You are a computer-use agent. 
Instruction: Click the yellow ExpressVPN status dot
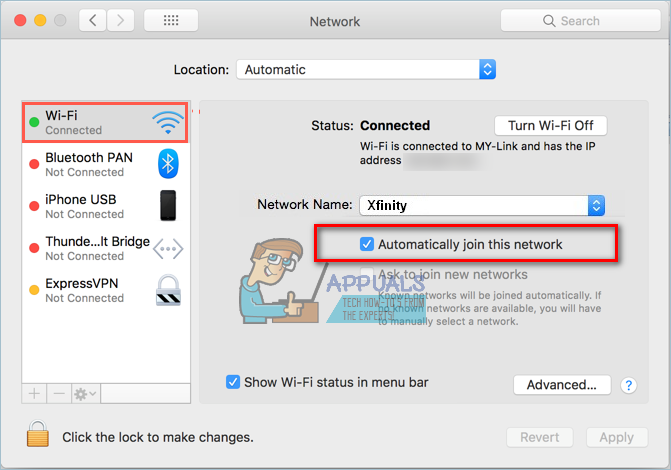(34, 290)
